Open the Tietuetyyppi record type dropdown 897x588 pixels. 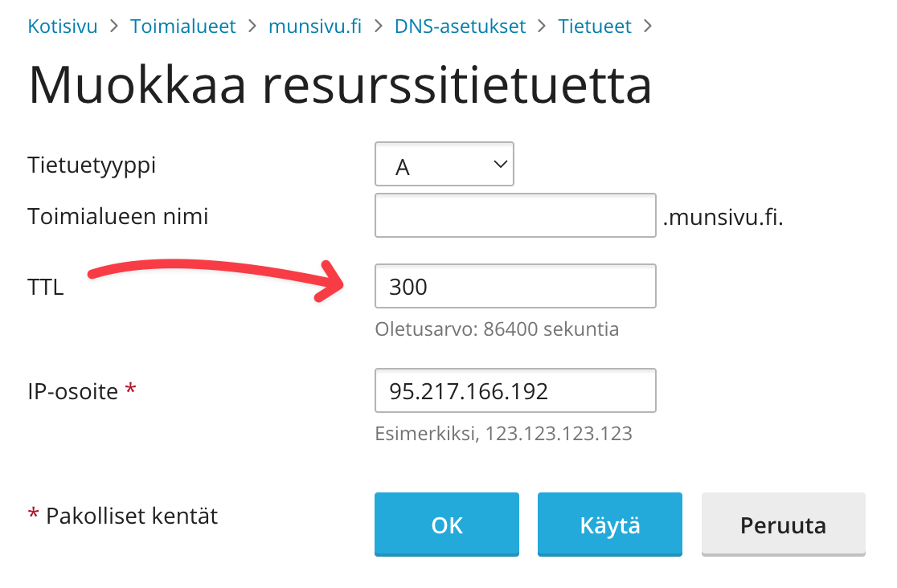[444, 165]
